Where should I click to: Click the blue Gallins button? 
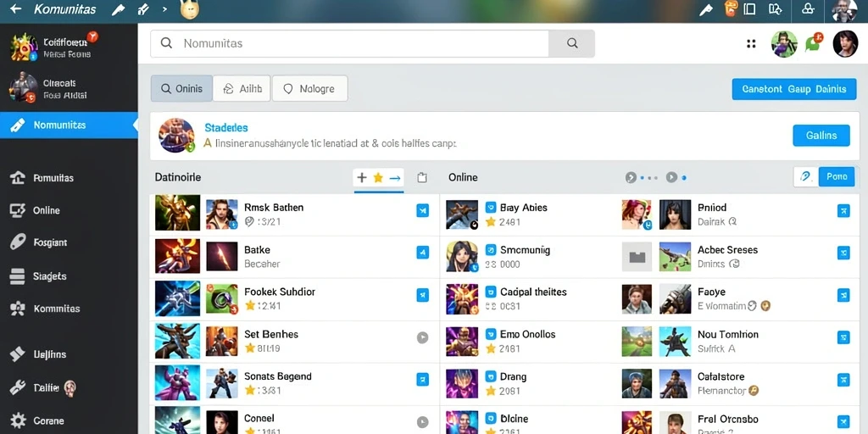(821, 135)
